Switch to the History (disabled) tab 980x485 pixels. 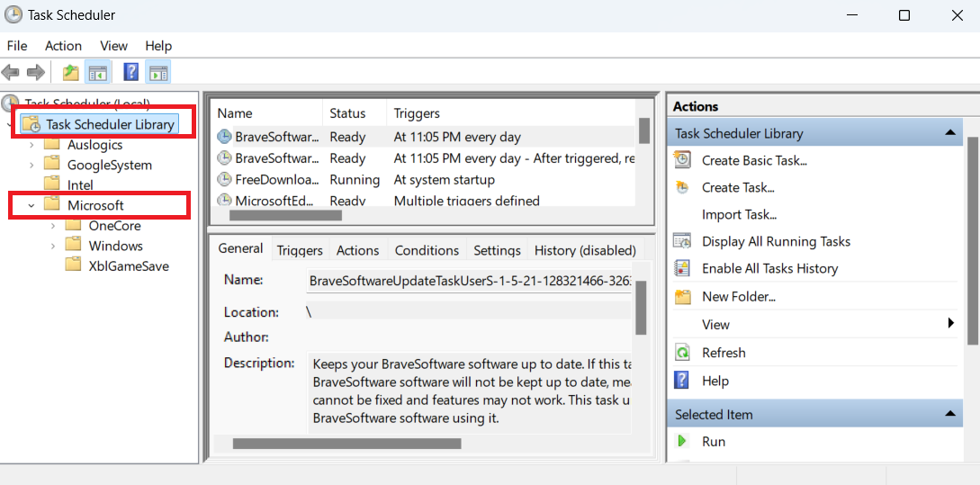click(x=585, y=251)
